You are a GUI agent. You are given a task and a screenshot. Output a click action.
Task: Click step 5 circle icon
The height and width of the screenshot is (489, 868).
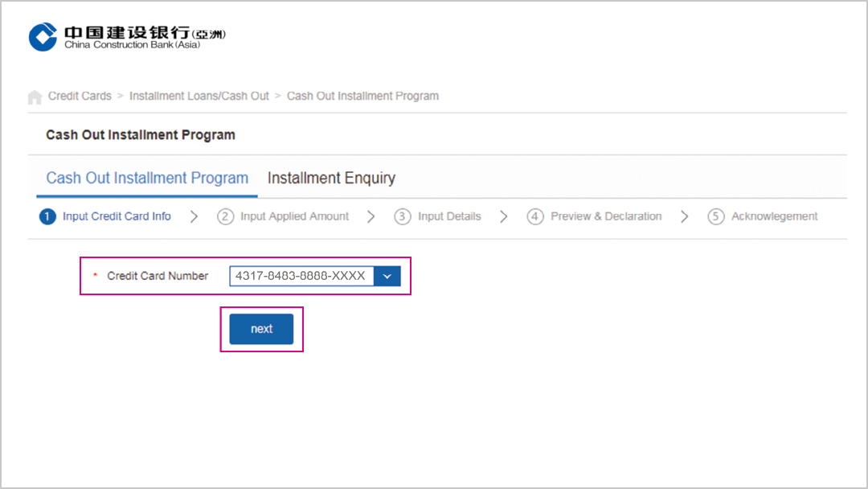[x=716, y=216]
